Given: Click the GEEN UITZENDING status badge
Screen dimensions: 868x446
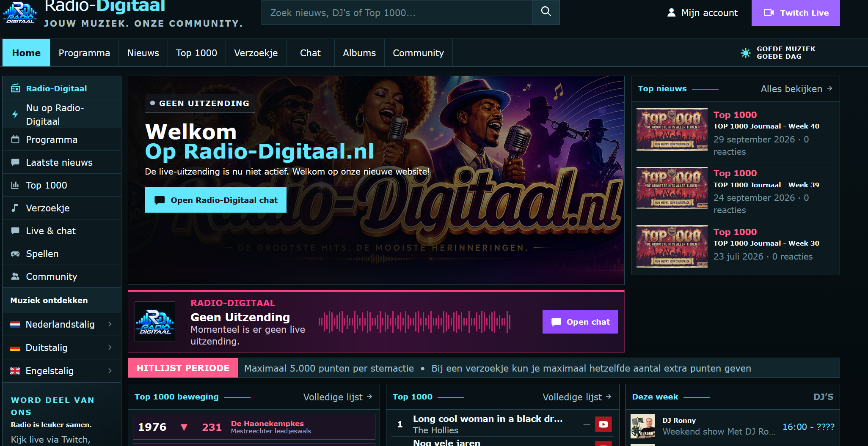Looking at the screenshot, I should [x=200, y=103].
